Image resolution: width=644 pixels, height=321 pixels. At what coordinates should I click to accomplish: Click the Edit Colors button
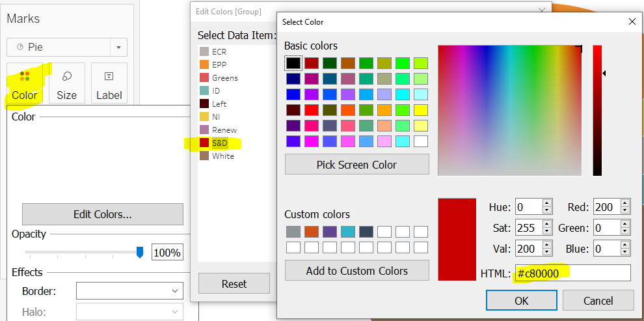[103, 214]
